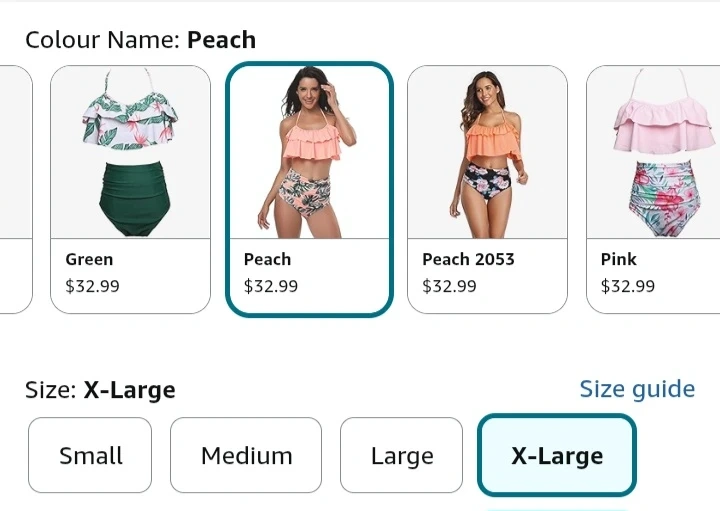
Task: Click the Green card's $32.99 price
Action: click(92, 286)
